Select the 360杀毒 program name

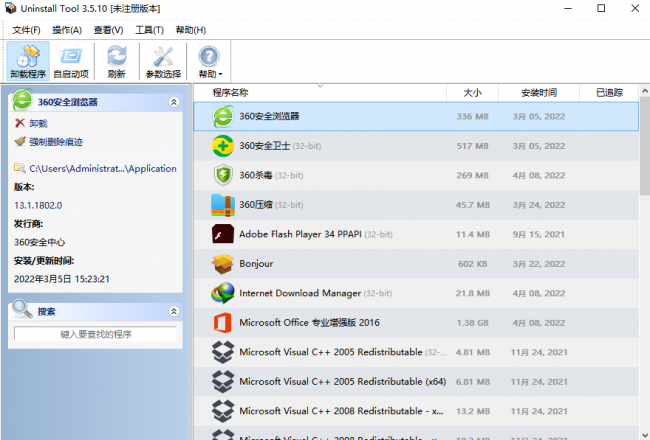point(256,175)
